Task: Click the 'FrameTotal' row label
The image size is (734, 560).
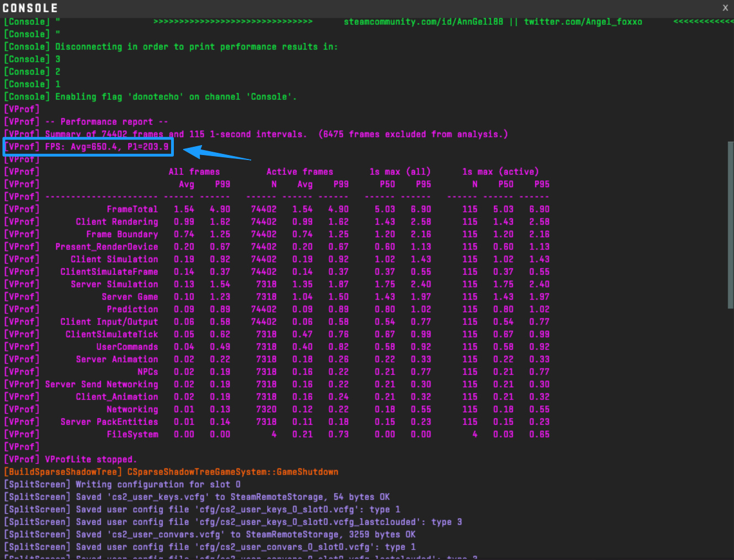Action: [132, 209]
